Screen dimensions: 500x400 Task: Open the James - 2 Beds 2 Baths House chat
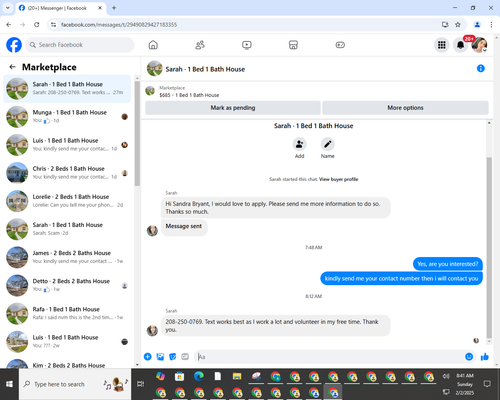[67, 257]
